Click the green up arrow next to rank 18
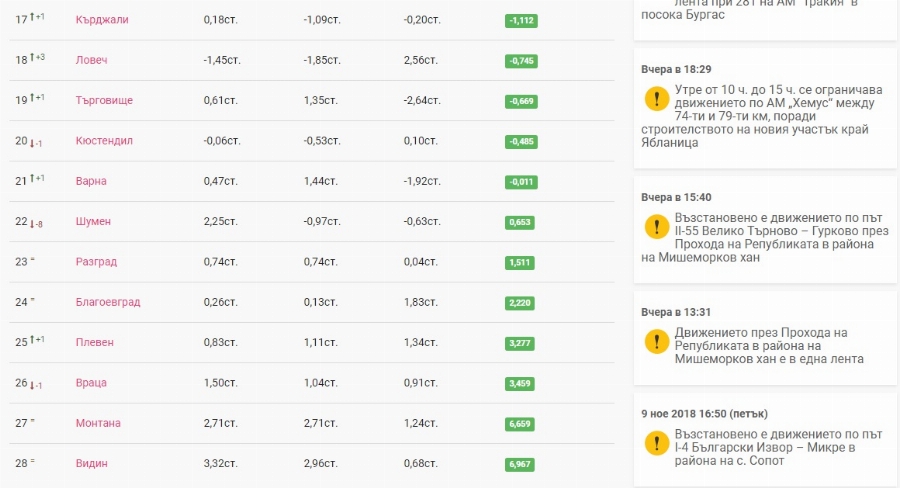Screen dimensions: 900x488 (33, 59)
